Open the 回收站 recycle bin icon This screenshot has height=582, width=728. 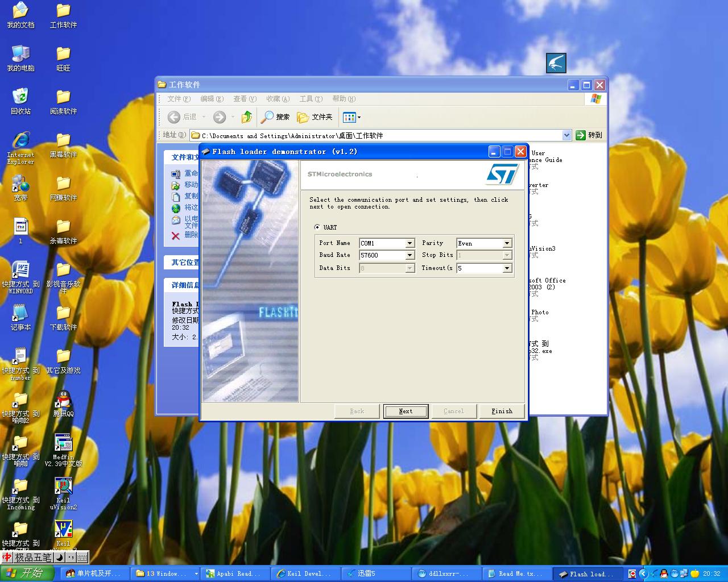click(x=20, y=102)
